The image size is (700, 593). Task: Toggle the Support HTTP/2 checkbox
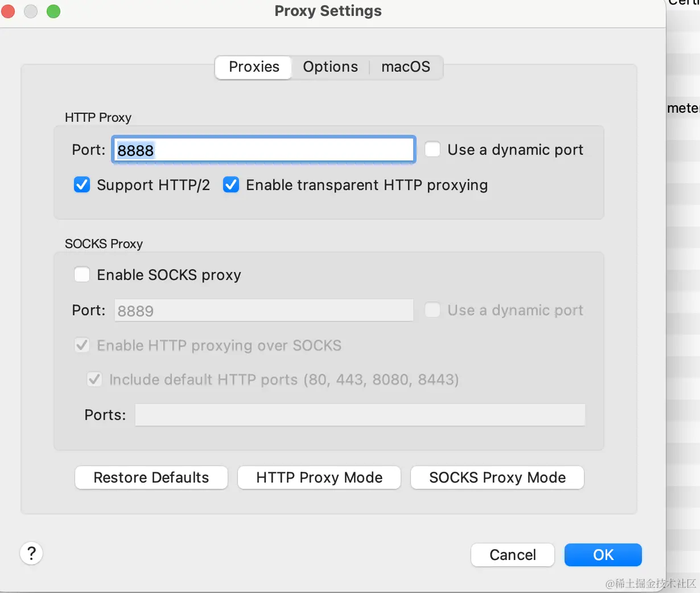pyautogui.click(x=82, y=185)
